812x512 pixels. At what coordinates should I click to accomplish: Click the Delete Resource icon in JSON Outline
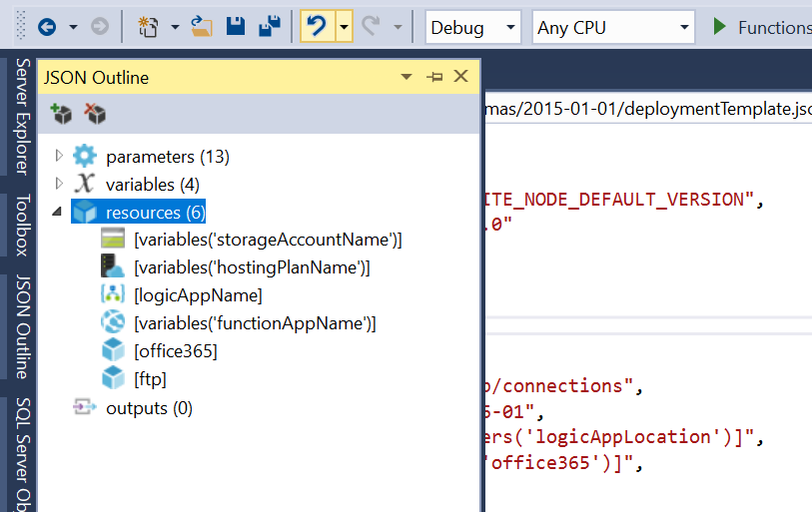point(95,115)
